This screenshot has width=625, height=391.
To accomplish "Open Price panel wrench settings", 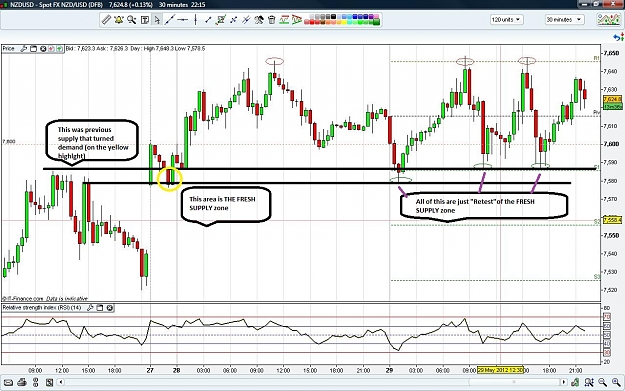I will click(x=24, y=49).
